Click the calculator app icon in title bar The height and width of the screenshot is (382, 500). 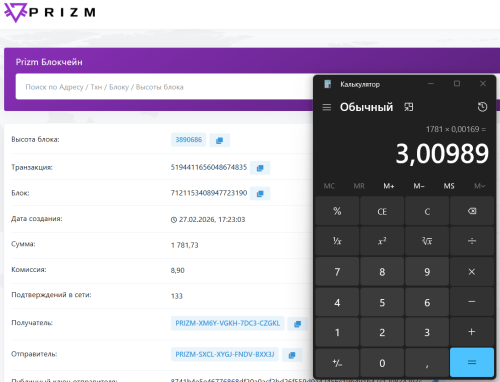pyautogui.click(x=328, y=84)
